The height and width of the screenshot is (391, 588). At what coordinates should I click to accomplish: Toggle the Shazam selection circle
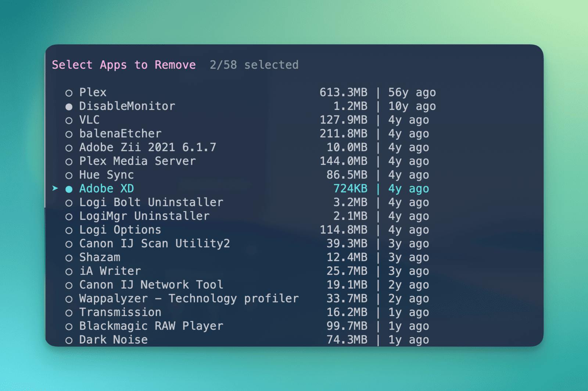point(69,258)
